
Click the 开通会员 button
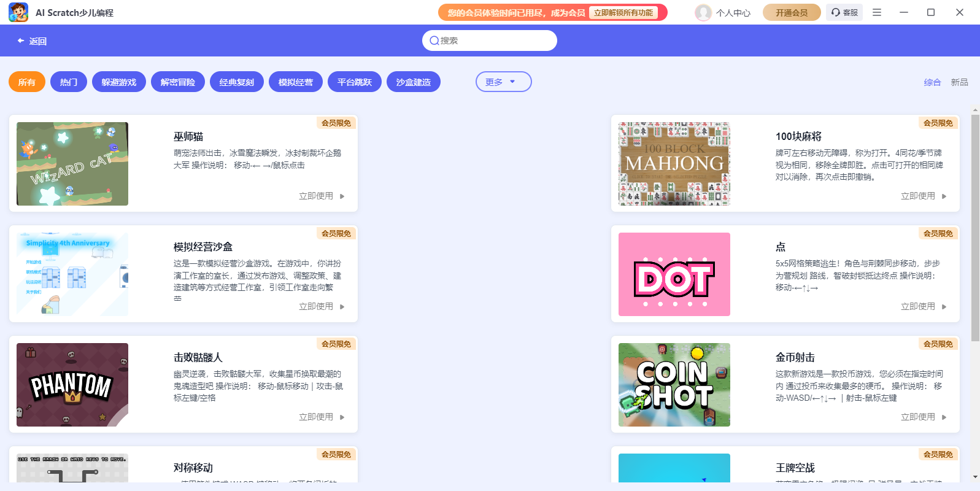(792, 12)
